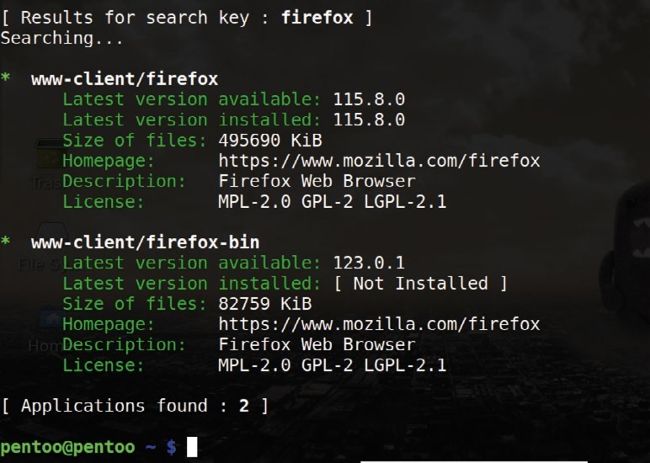
Task: Click the File System desktop icon
Action: (45, 245)
